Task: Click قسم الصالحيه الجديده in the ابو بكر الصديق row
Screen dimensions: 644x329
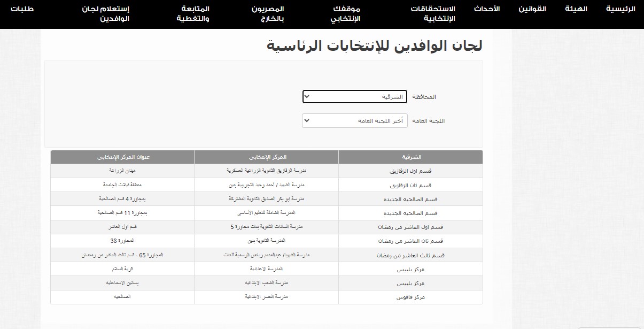Action: (410, 199)
